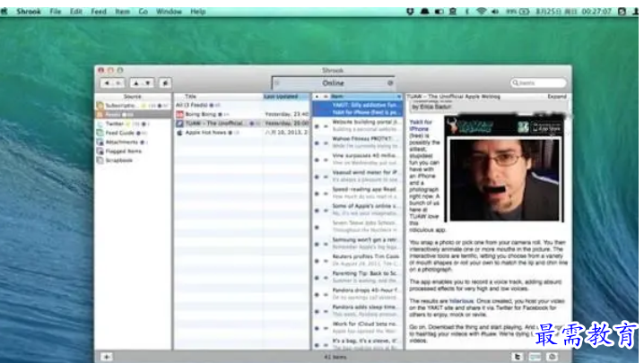Toggle flag for Website building portal item
Viewport: 644px width, 363px height.
click(326, 126)
